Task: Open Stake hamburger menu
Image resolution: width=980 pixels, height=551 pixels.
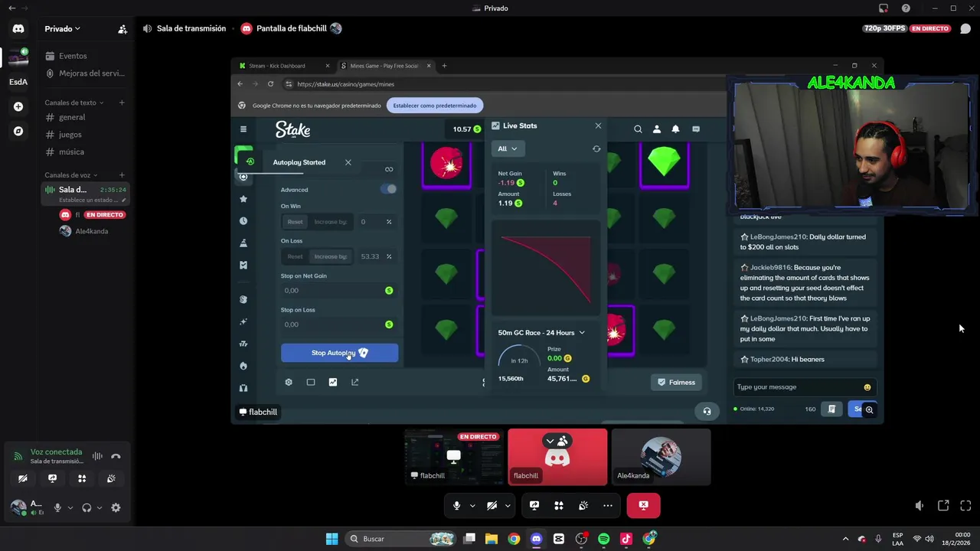Action: click(243, 129)
